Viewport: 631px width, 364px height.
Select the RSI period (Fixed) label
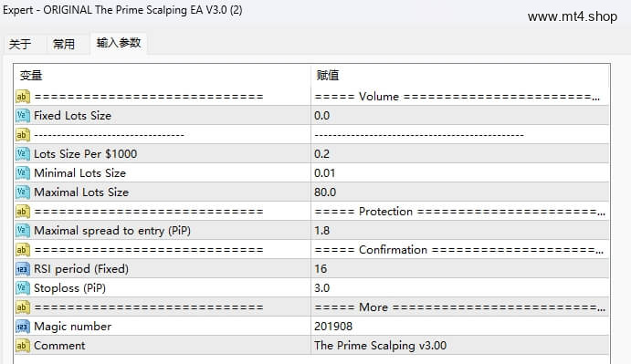(81, 269)
